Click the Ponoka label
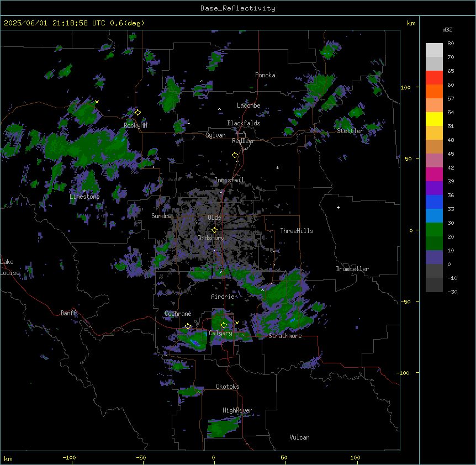 click(265, 75)
